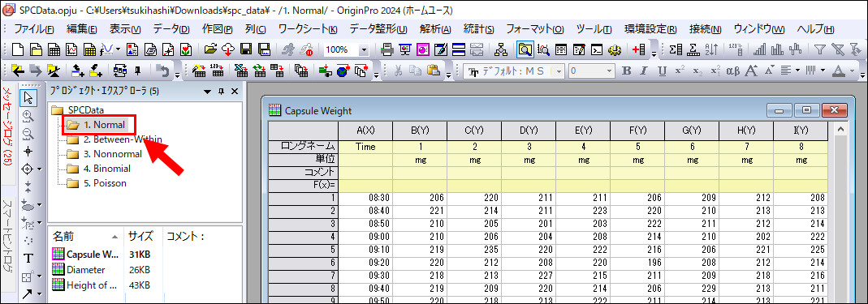Click the Print icon in the toolbar
The image size is (868, 304).
pos(387,49)
